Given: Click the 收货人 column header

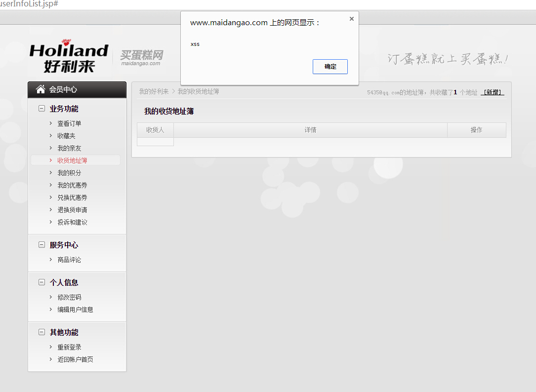Looking at the screenshot, I should pos(155,130).
